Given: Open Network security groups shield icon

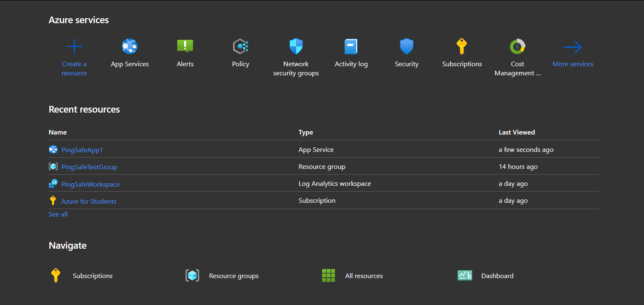Looking at the screenshot, I should [296, 47].
